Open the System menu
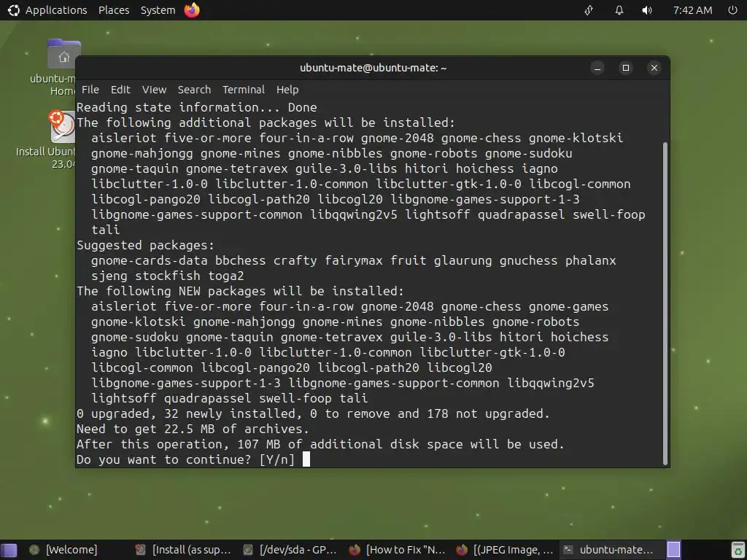 click(158, 10)
